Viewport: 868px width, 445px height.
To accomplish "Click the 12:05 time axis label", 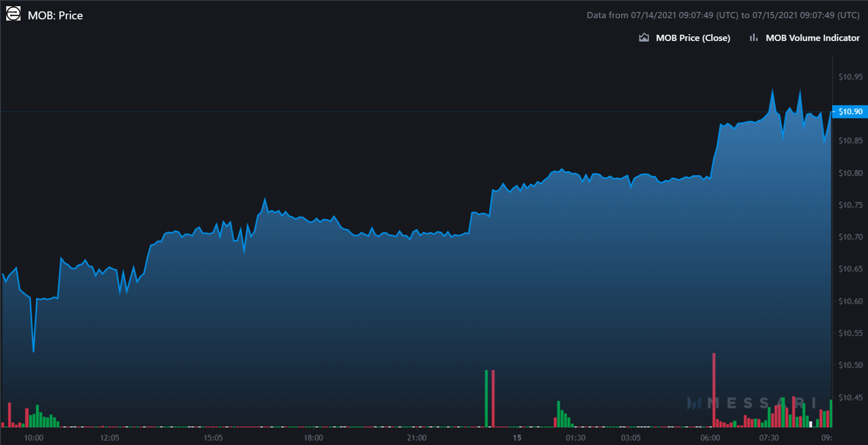I will coord(109,438).
